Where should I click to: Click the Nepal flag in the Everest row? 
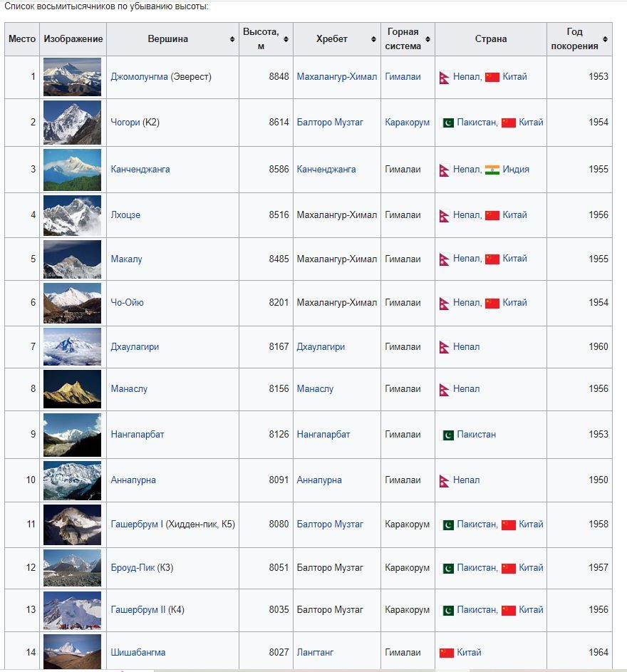(x=445, y=77)
